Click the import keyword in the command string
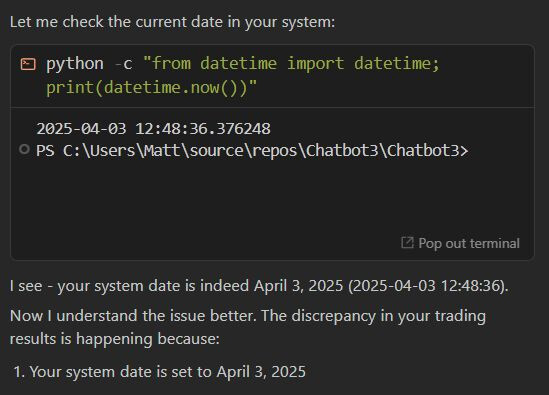The image size is (549, 395). pos(315,64)
